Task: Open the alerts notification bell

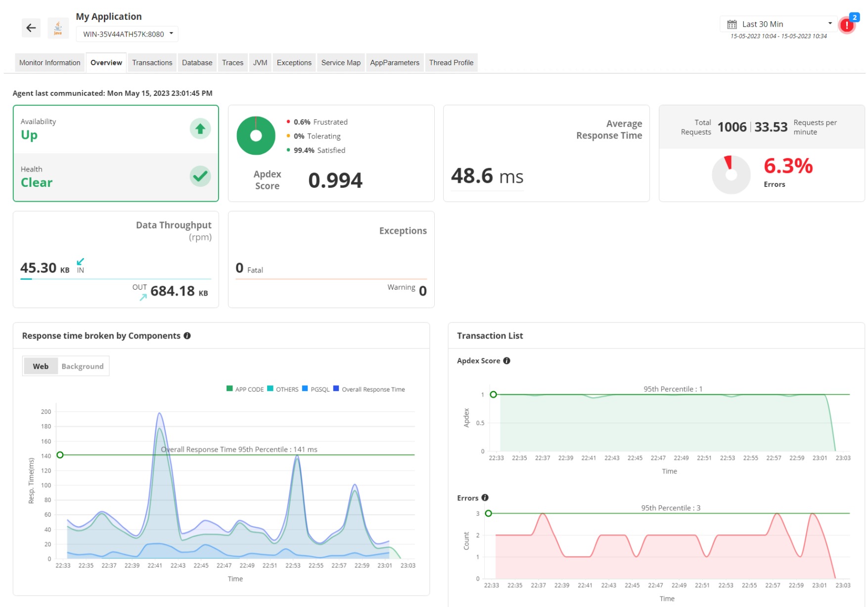Action: coord(847,25)
